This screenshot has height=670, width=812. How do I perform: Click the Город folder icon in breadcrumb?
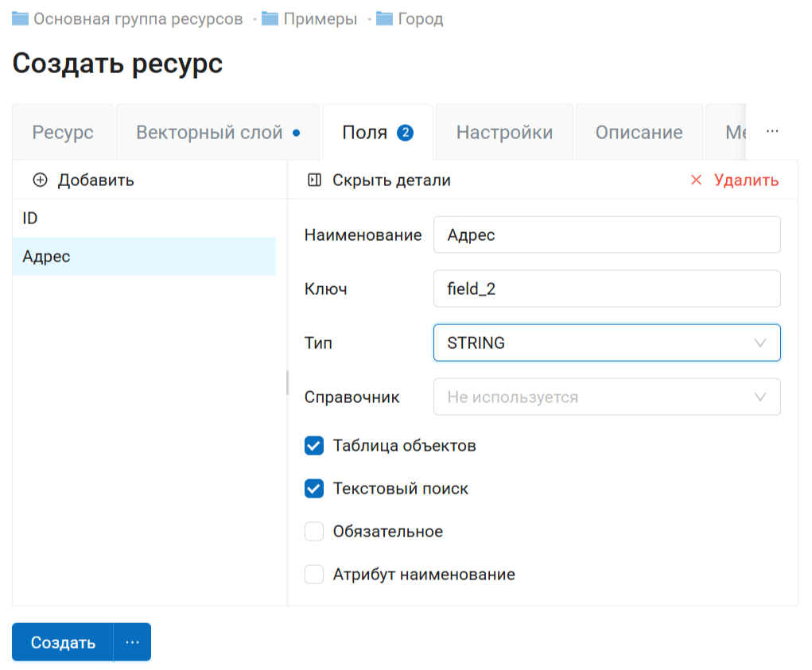(x=384, y=19)
